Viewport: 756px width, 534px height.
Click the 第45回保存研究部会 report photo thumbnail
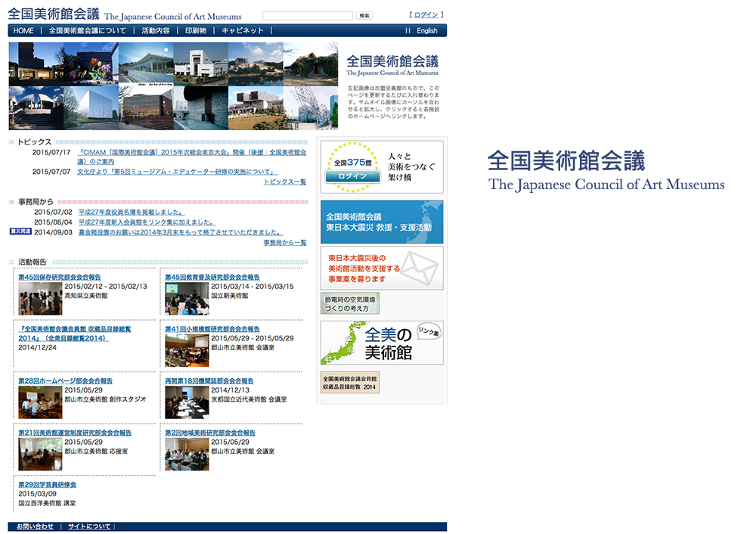(41, 299)
